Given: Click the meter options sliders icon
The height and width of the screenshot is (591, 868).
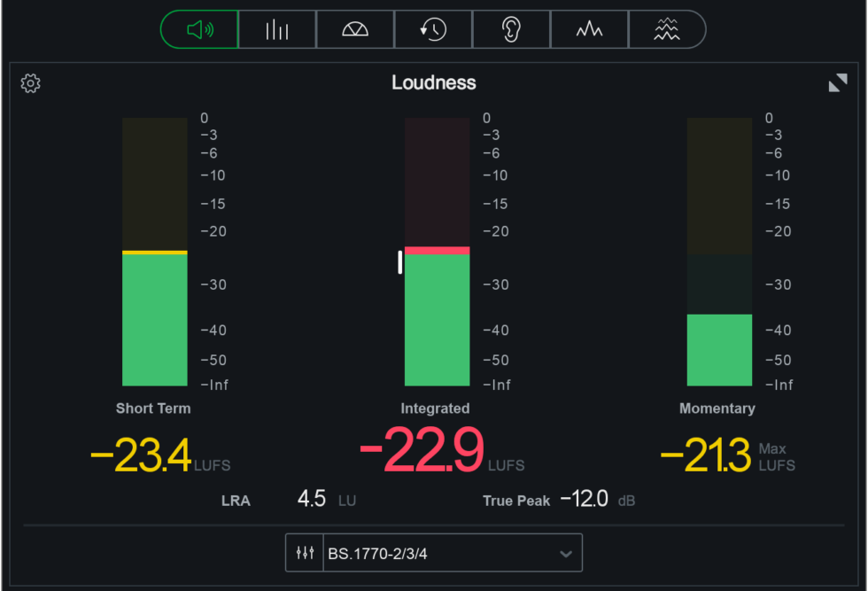Looking at the screenshot, I should 304,552.
